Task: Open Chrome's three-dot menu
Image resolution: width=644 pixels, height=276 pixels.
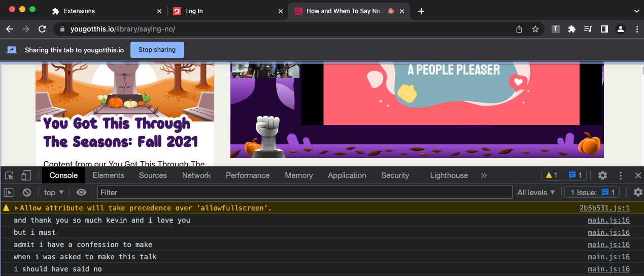Action: 636,29
